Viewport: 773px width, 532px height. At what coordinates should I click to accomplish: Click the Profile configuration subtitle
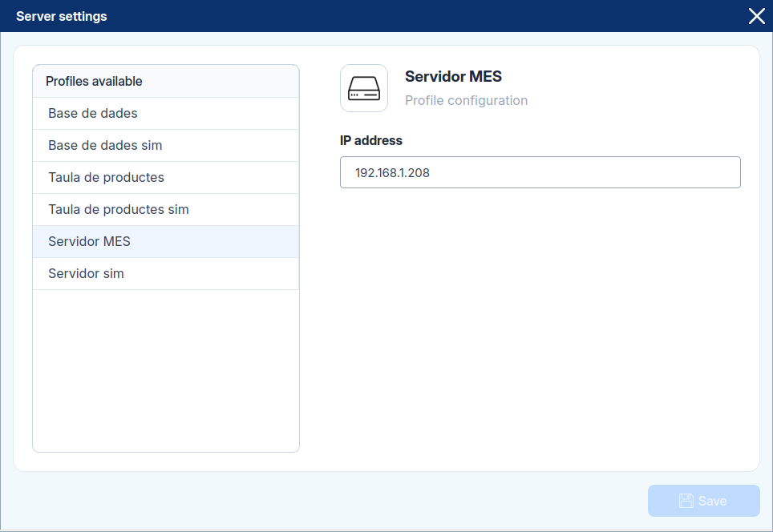(x=466, y=100)
